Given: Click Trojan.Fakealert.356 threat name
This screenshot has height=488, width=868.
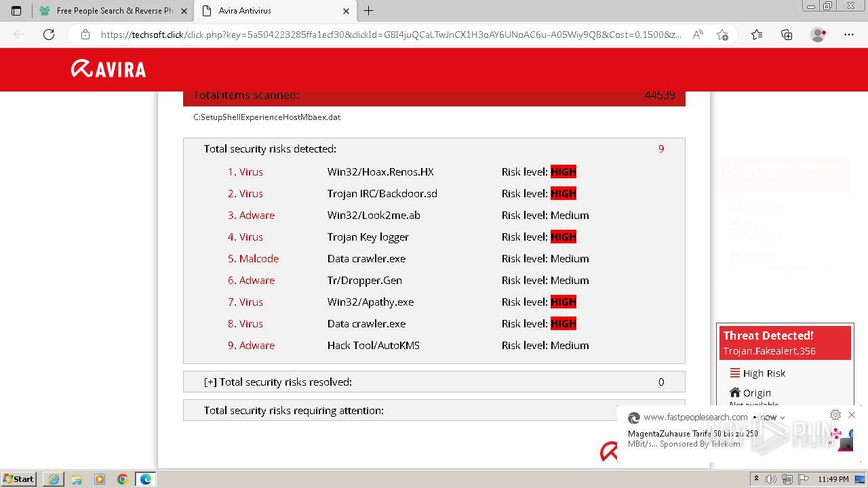Looking at the screenshot, I should coord(770,351).
